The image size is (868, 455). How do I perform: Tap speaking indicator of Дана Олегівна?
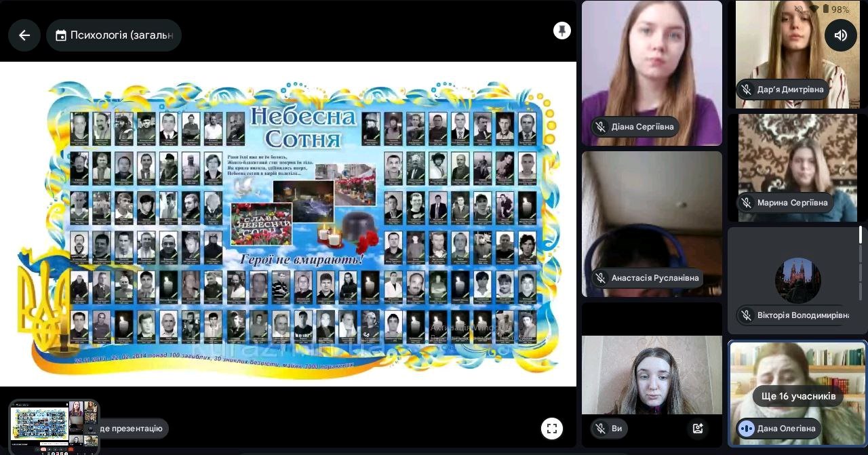click(747, 429)
